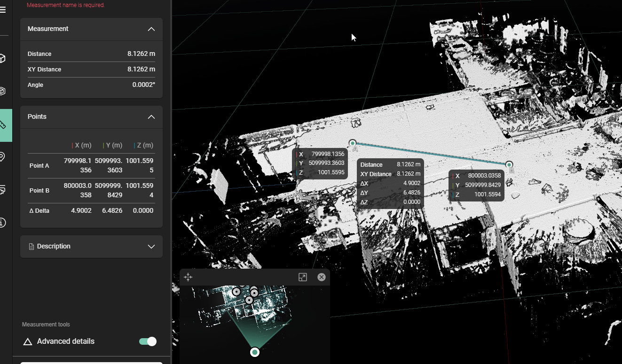This screenshot has height=364, width=622.
Task: Collapse the Points section
Action: (x=151, y=117)
